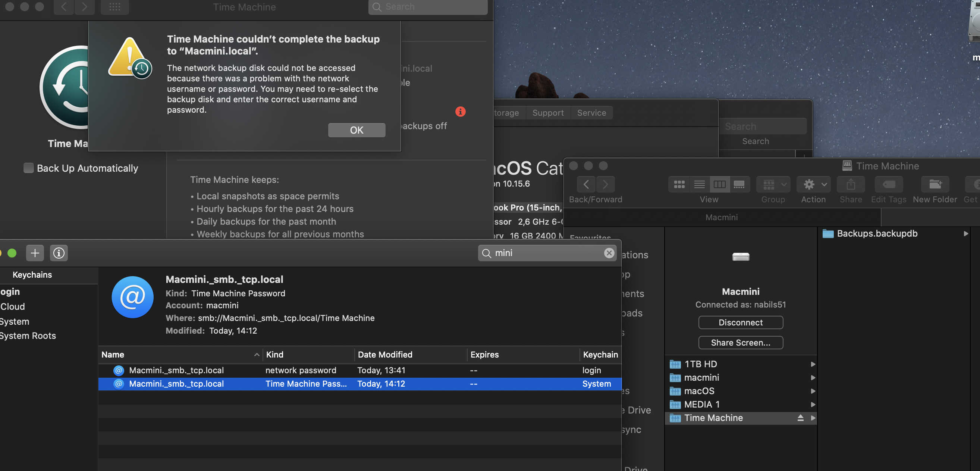
Task: Eject the Time Machine share
Action: [x=800, y=418]
